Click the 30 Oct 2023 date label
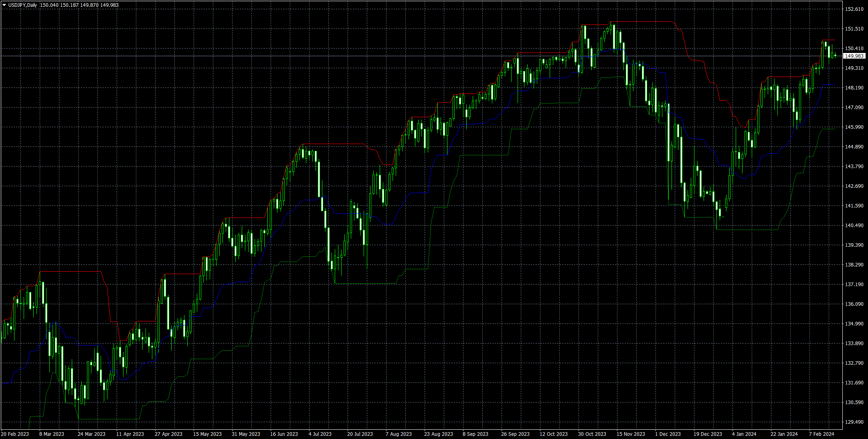Viewport: 868px width, 439px height. coord(592,434)
